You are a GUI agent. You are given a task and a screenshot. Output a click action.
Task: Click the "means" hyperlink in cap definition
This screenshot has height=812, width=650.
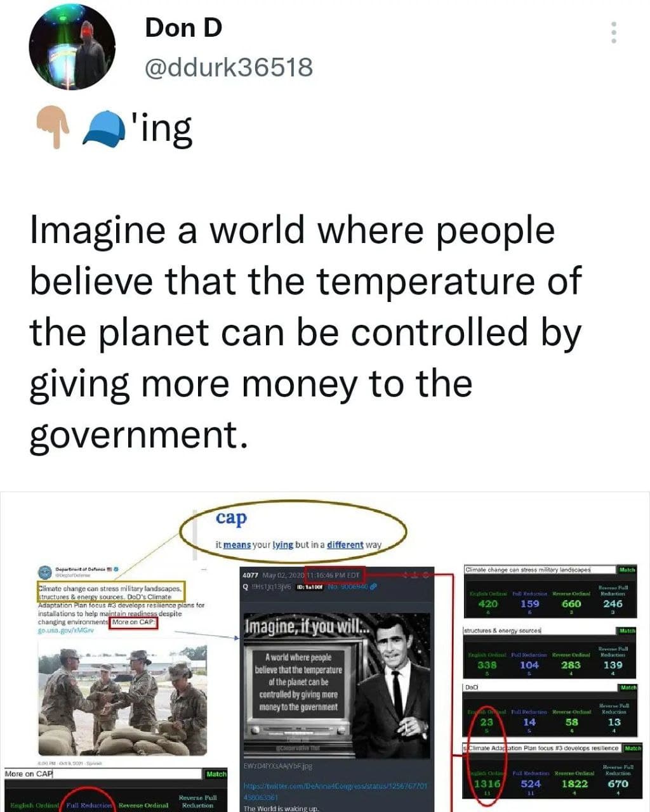(237, 545)
